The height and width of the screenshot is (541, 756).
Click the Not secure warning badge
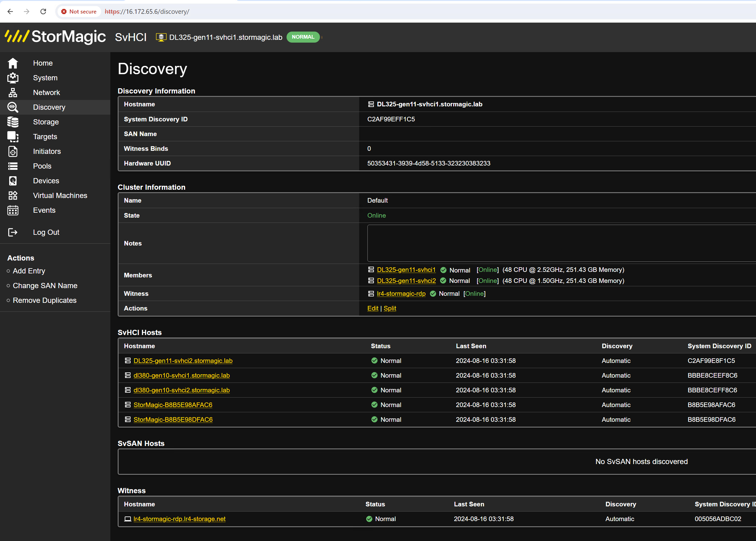(x=79, y=11)
